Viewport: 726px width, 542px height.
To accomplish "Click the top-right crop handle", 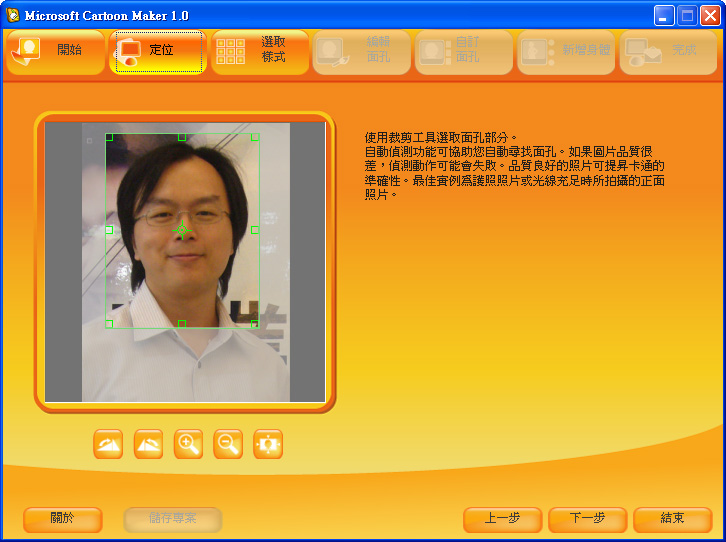I will point(255,137).
